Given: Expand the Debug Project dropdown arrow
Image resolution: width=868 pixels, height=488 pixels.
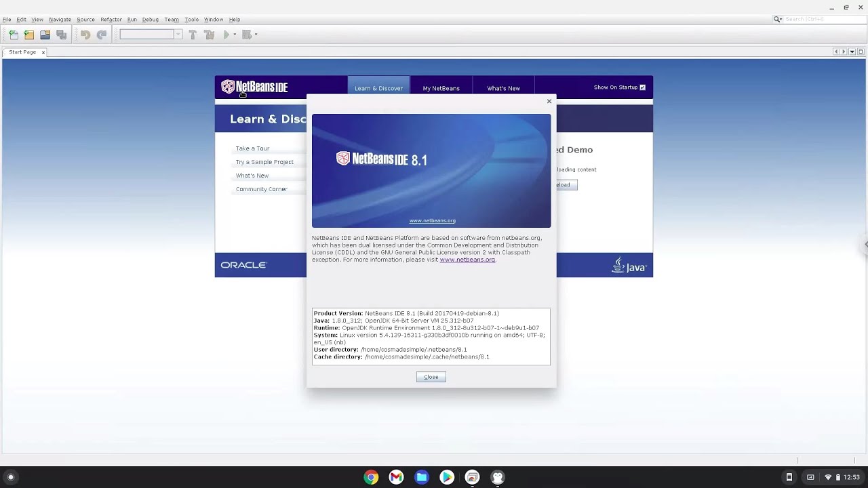Looking at the screenshot, I should point(256,35).
